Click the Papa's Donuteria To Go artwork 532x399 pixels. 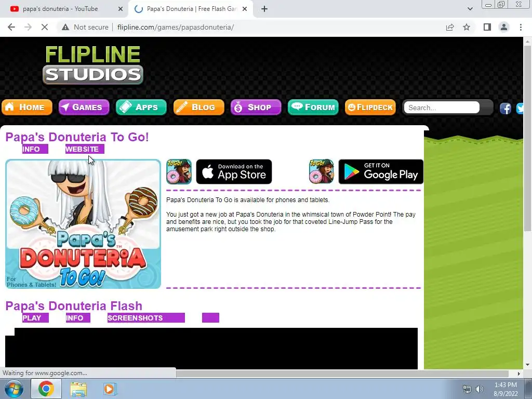(83, 224)
